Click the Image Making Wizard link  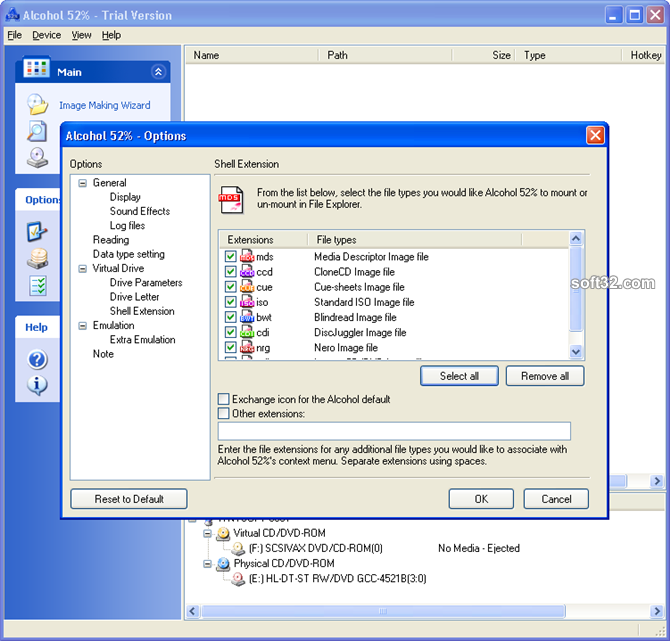pyautogui.click(x=105, y=105)
